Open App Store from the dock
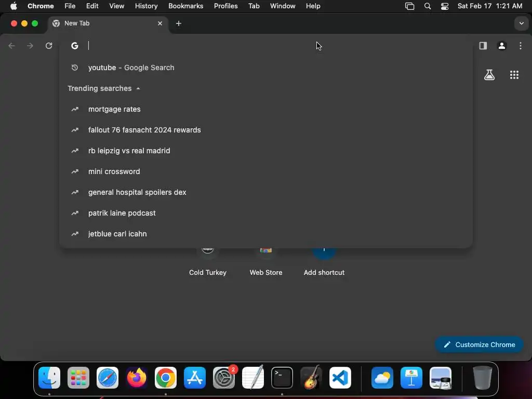This screenshot has width=532, height=399. (195, 378)
